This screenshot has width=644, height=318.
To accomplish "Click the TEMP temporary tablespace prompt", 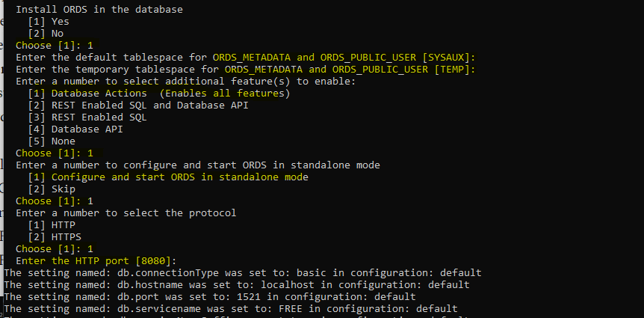I will pyautogui.click(x=245, y=70).
